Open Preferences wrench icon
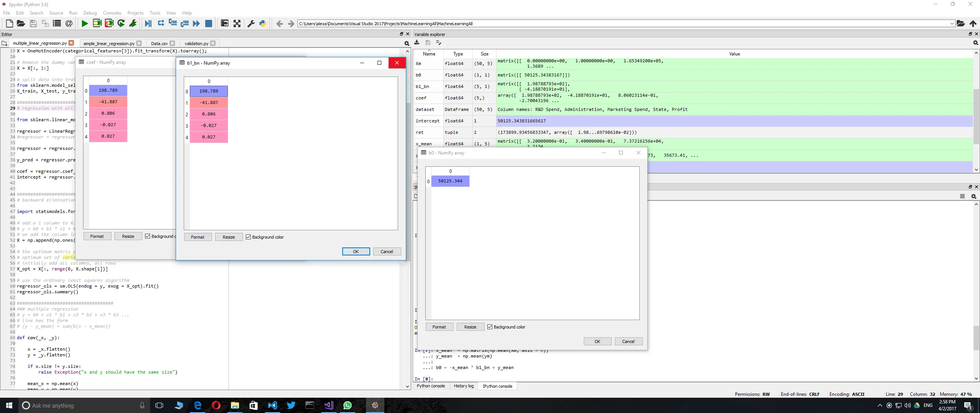This screenshot has width=980, height=413. pos(251,23)
